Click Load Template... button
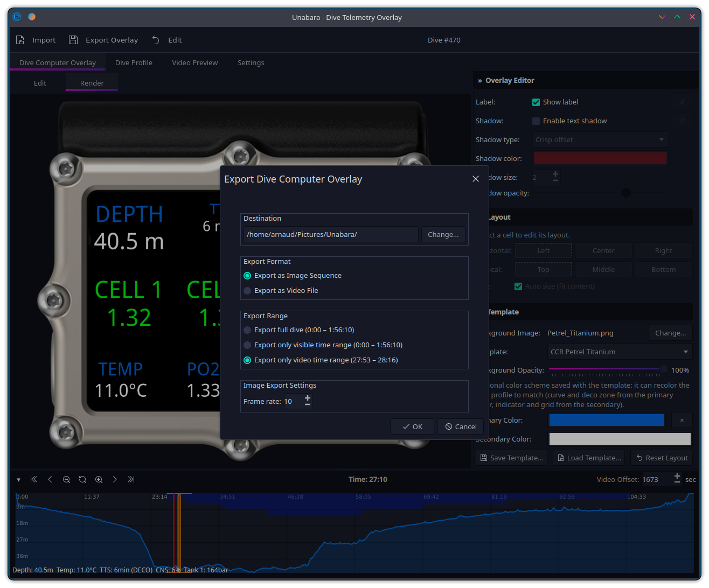The height and width of the screenshot is (588, 709). (589, 458)
